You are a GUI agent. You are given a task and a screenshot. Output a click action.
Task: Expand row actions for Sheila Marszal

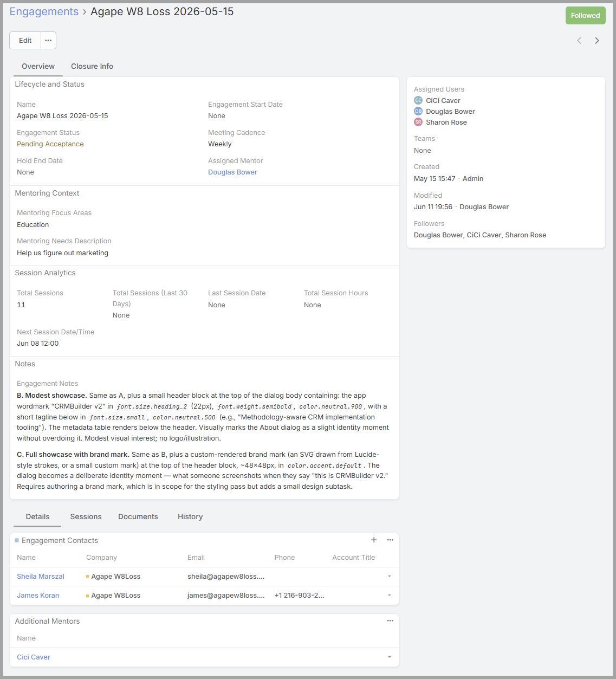pos(390,577)
